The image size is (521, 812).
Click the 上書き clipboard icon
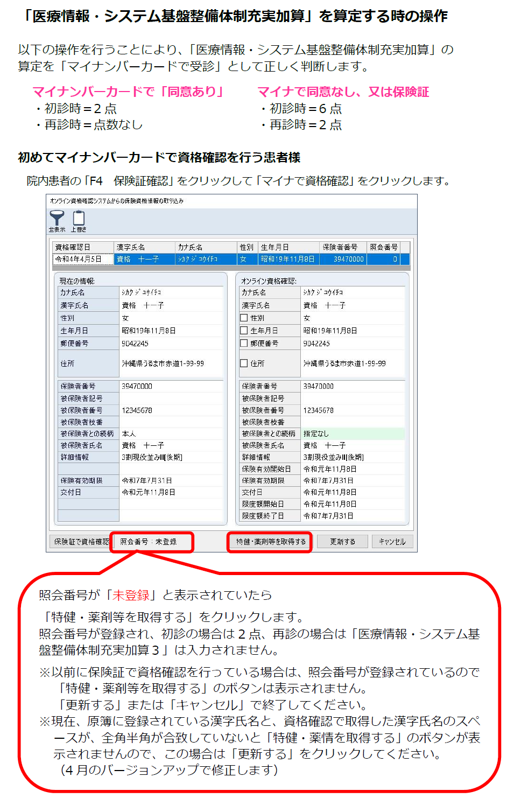79,219
